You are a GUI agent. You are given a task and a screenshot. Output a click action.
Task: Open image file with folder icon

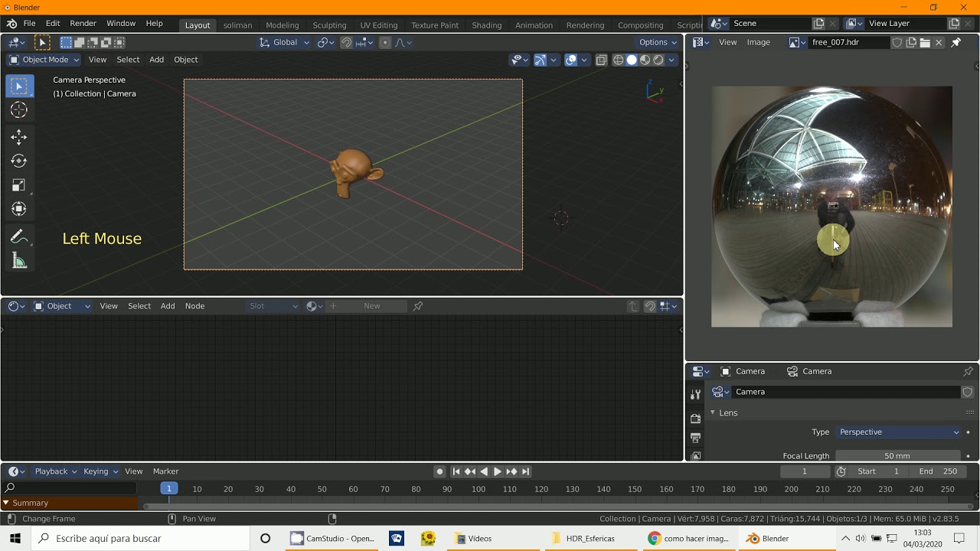point(925,42)
